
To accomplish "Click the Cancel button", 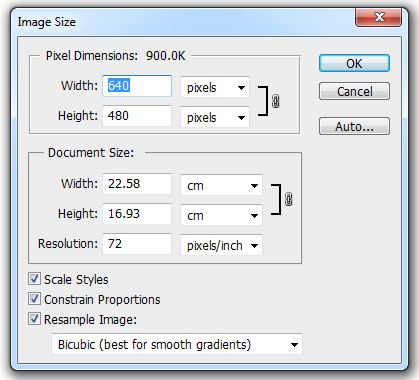I will point(354,91).
